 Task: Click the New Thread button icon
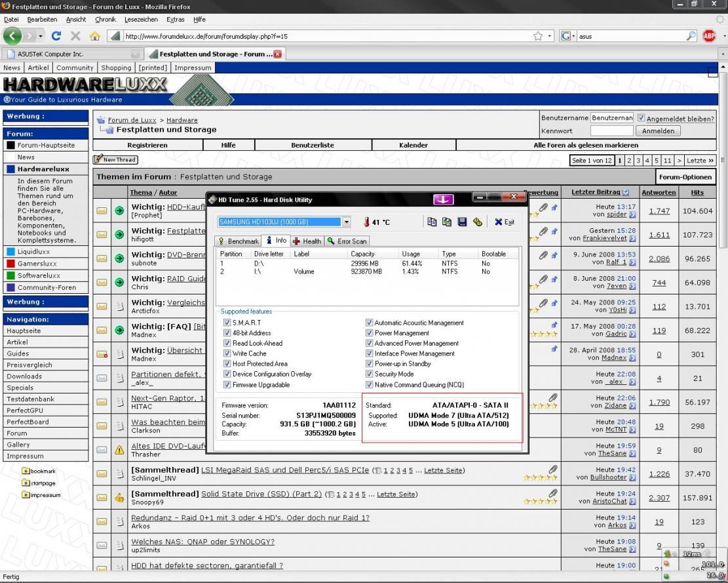(115, 159)
